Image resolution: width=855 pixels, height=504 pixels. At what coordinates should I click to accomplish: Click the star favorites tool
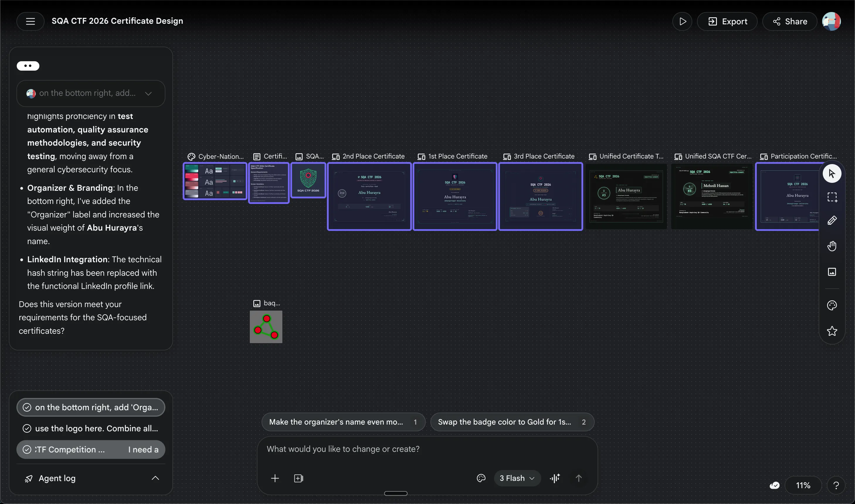tap(832, 331)
